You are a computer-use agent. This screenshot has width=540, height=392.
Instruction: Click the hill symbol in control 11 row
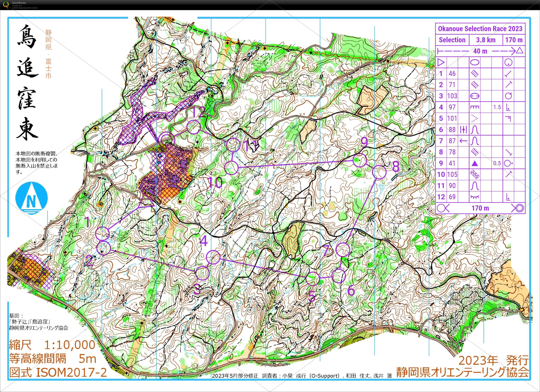coord(475,186)
